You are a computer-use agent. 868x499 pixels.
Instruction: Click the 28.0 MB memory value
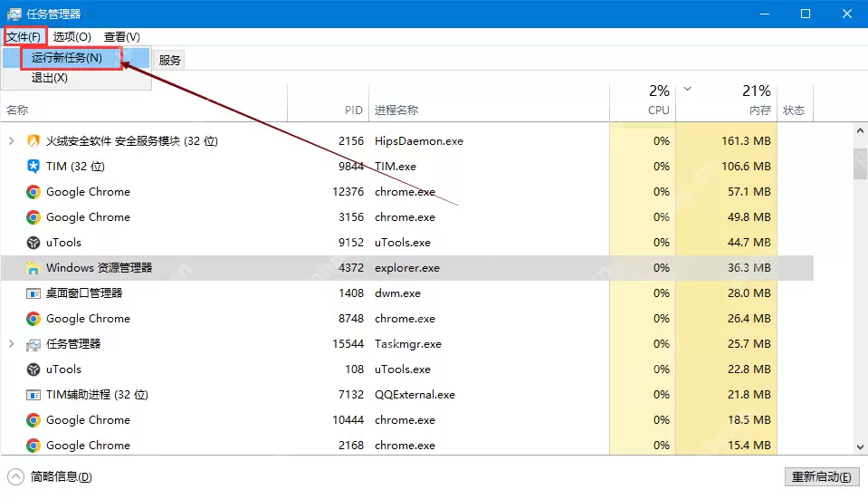[749, 293]
